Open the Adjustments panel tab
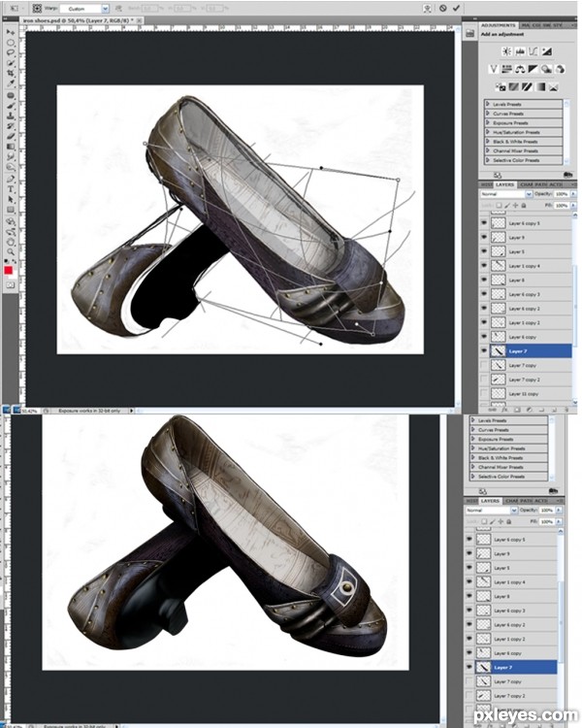The height and width of the screenshot is (728, 582). 498,25
